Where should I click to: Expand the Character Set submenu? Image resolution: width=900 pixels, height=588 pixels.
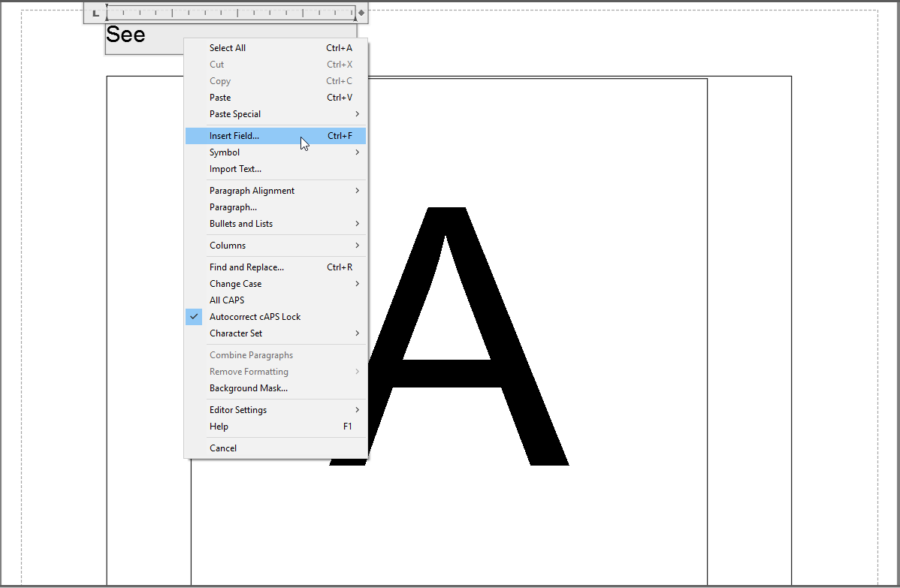235,333
